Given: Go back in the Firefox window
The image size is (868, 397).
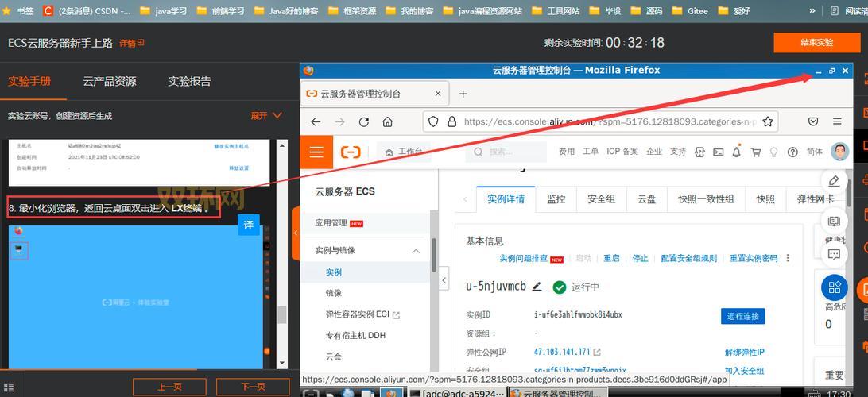Looking at the screenshot, I should [x=316, y=121].
